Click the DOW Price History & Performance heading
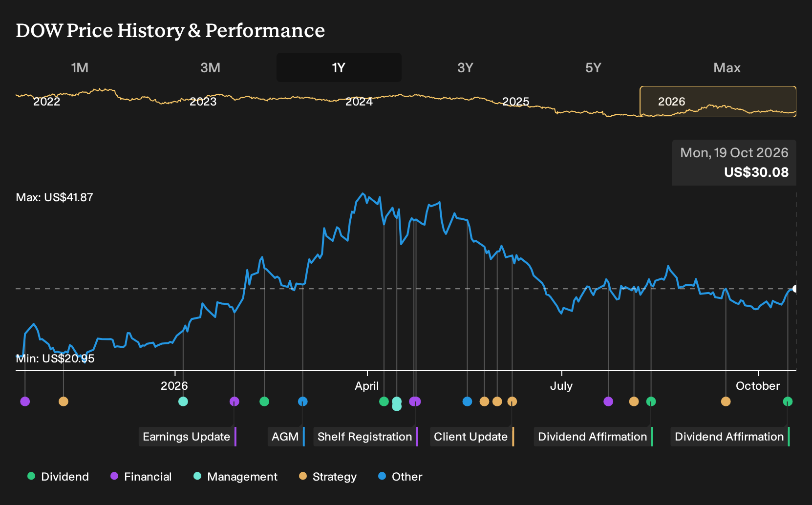Screen dimensions: 812x505 pyautogui.click(x=171, y=30)
